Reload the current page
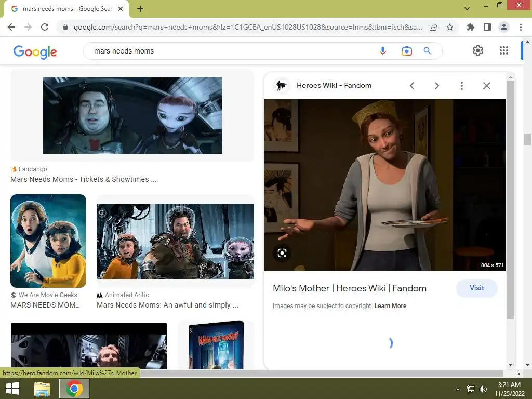532x399 pixels. pyautogui.click(x=45, y=27)
